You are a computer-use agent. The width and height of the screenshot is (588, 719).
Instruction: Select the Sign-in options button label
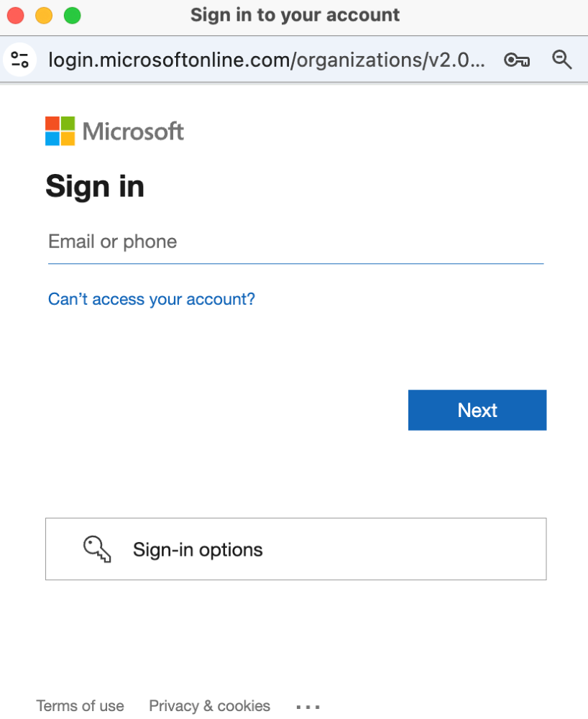tap(198, 550)
